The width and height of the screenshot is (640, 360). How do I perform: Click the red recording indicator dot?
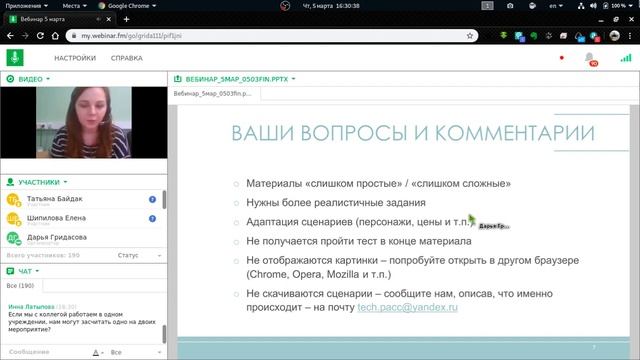[562, 58]
